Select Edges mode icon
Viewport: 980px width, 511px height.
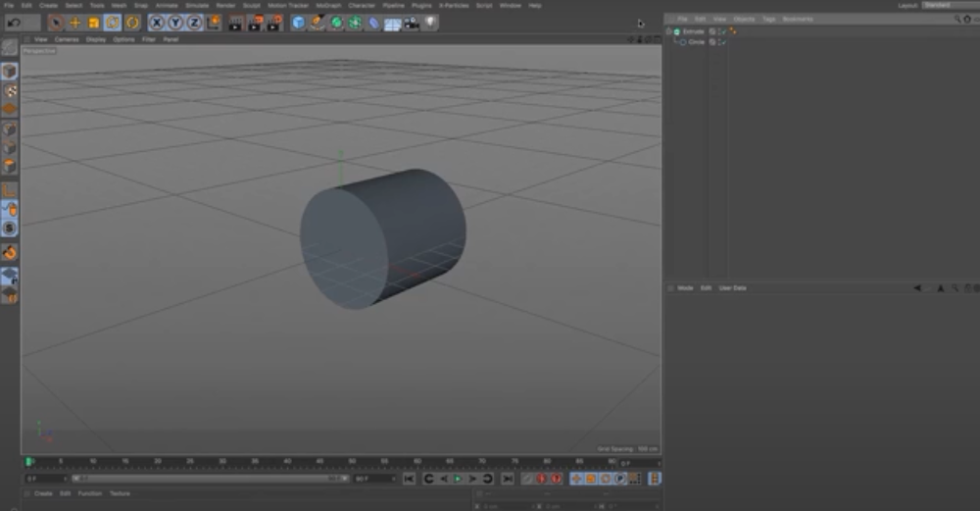10,147
